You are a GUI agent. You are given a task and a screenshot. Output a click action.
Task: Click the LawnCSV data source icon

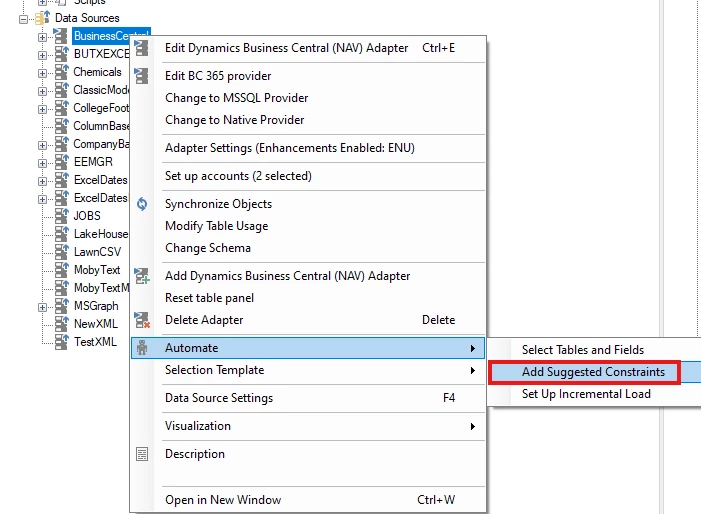click(x=61, y=252)
